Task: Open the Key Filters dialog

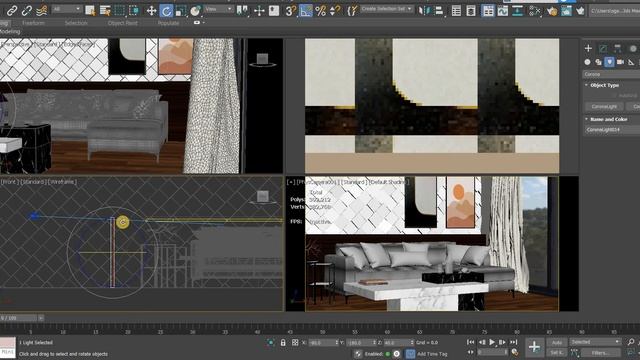Action: tap(600, 352)
